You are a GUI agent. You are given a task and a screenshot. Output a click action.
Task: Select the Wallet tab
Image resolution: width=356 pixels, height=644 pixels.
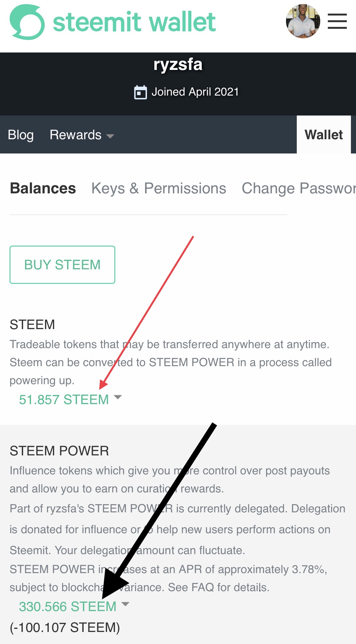(323, 135)
